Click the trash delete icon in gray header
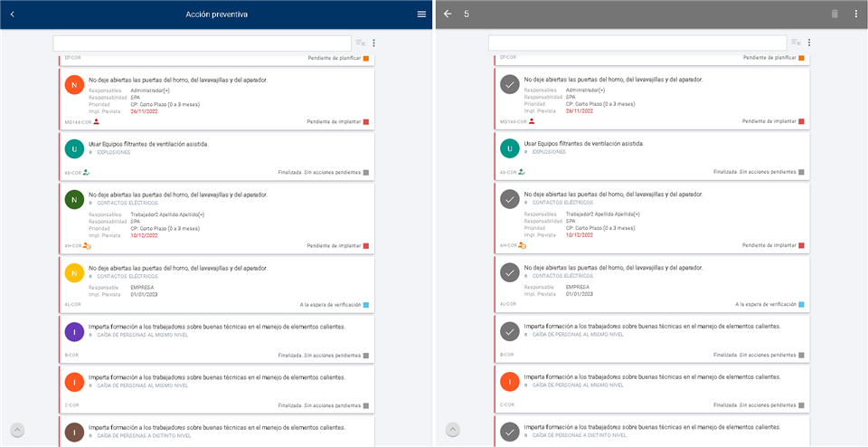868x447 pixels. [835, 14]
